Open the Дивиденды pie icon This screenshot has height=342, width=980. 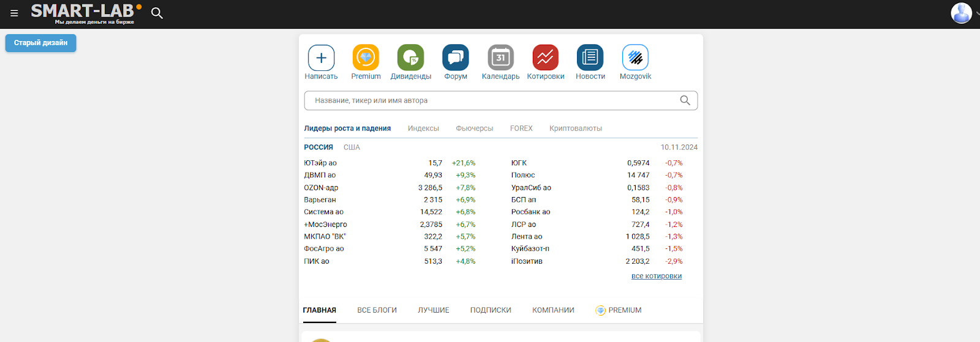[x=411, y=58]
